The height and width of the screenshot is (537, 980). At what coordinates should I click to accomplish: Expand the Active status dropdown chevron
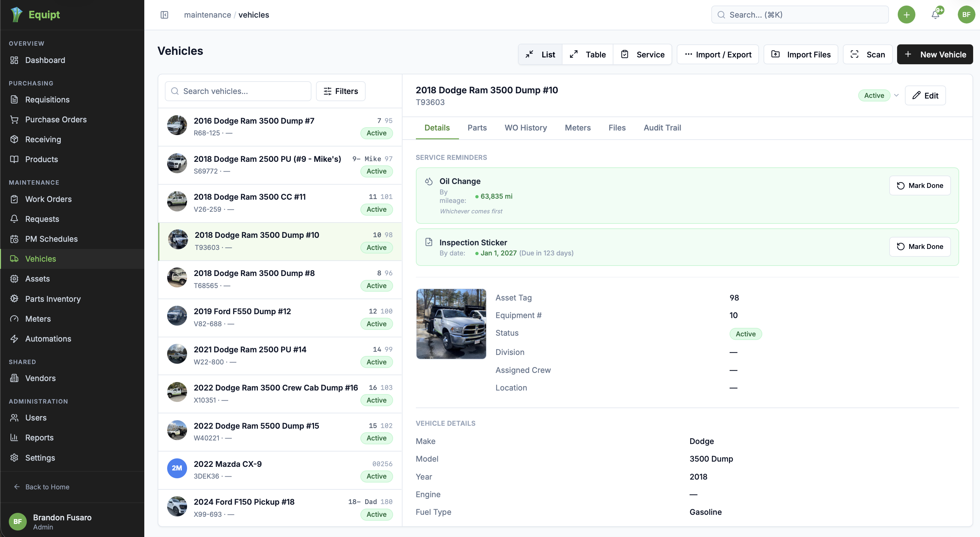(896, 96)
